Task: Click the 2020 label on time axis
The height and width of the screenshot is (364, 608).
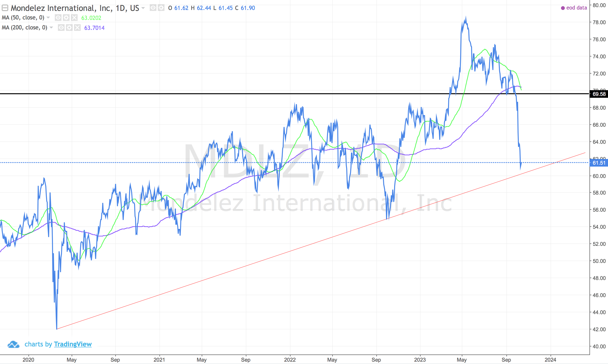Action: [28, 359]
